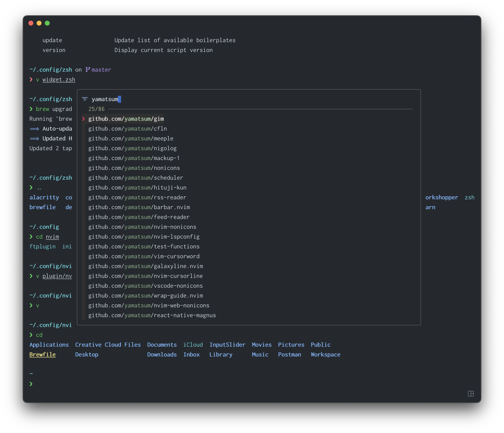Click the 25/86 match counter
Image resolution: width=504 pixels, height=433 pixels.
(97, 109)
